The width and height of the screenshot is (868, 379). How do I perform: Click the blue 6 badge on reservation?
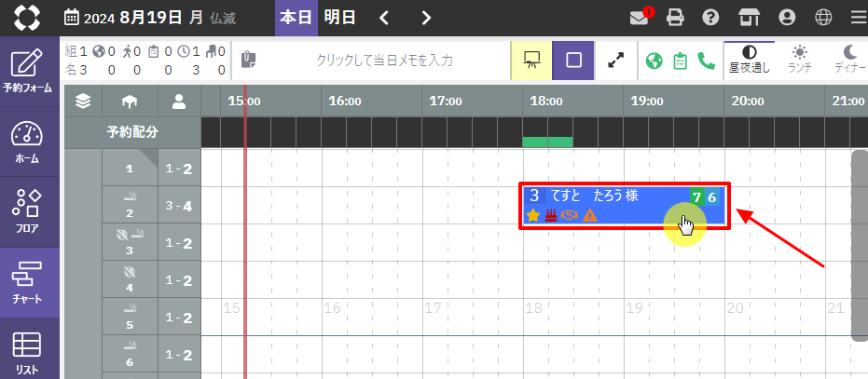point(712,196)
